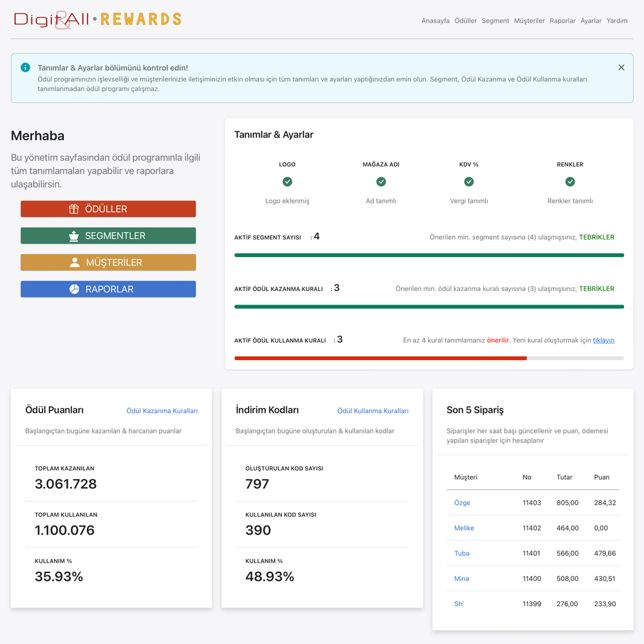The image size is (644, 644).
Task: Open the Ödül Kazanma Kuralları link
Action: [162, 411]
